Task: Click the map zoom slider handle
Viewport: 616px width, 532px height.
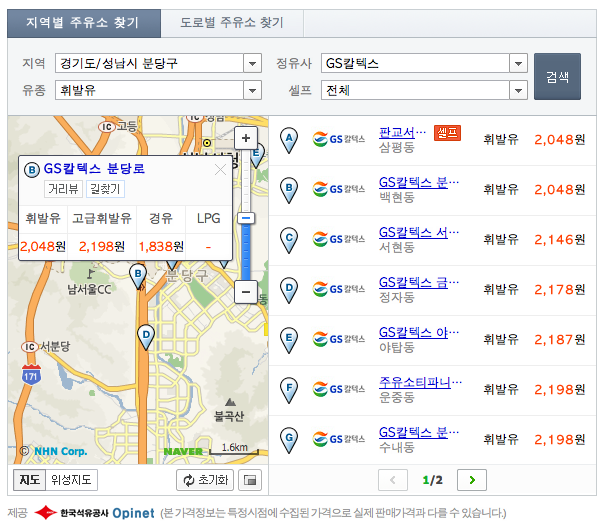Action: pyautogui.click(x=246, y=218)
